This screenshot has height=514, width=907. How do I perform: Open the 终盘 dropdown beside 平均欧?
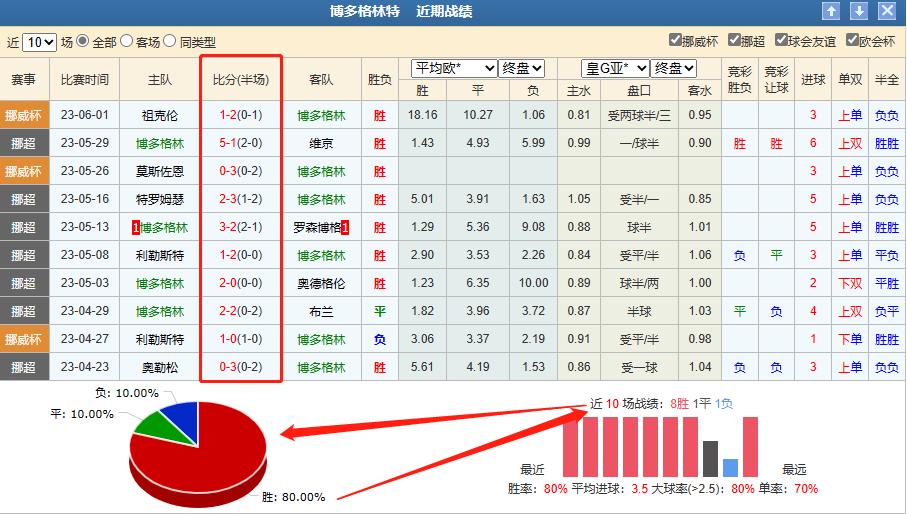point(522,68)
